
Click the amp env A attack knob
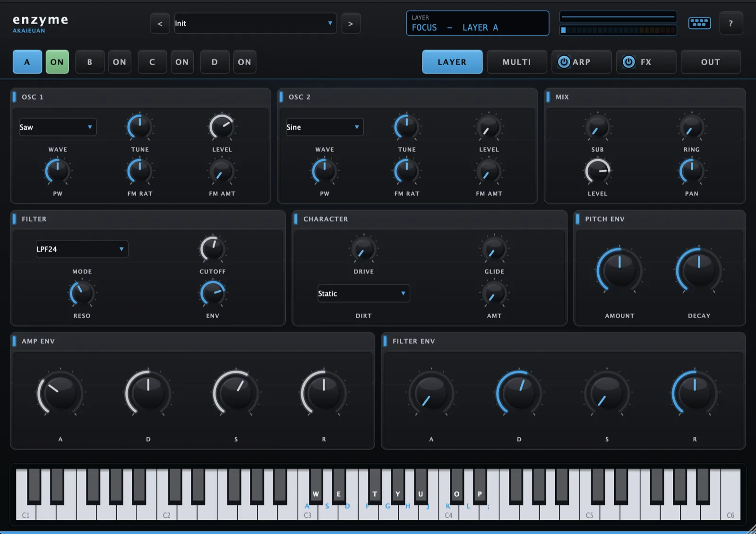[x=60, y=392]
